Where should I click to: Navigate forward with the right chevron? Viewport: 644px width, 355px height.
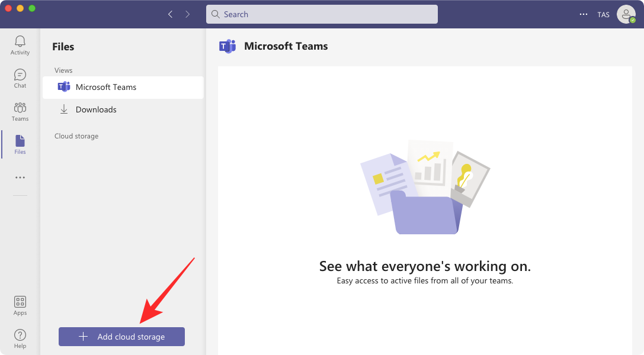click(188, 14)
